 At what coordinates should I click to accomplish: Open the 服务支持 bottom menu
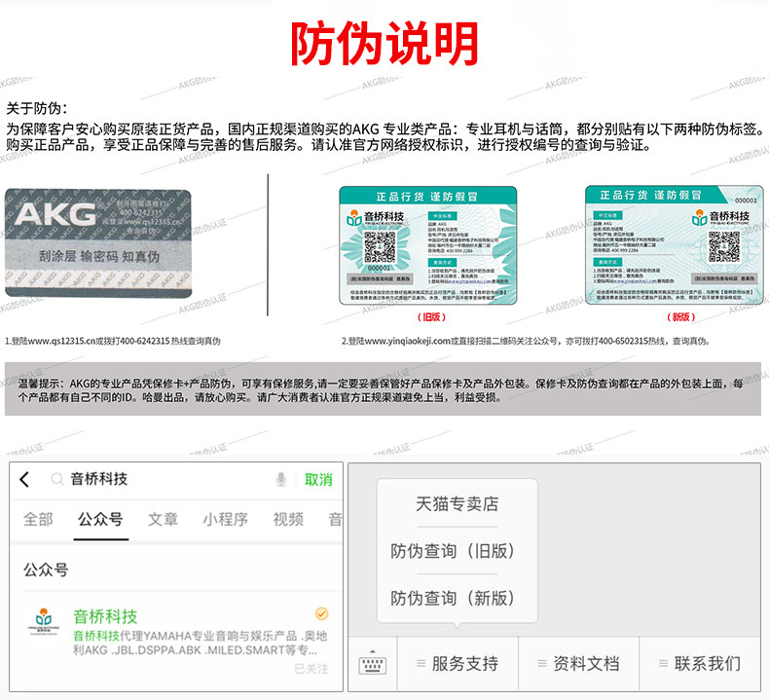click(x=458, y=664)
